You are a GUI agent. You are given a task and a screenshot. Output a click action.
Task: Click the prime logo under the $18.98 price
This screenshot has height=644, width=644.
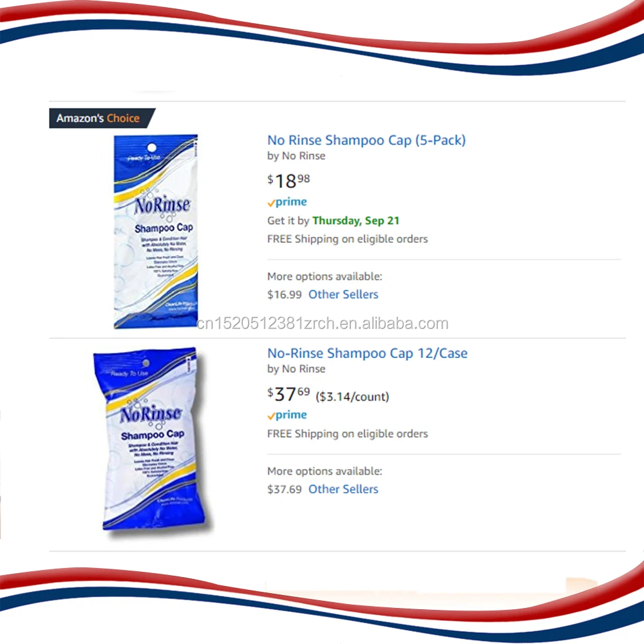287,202
